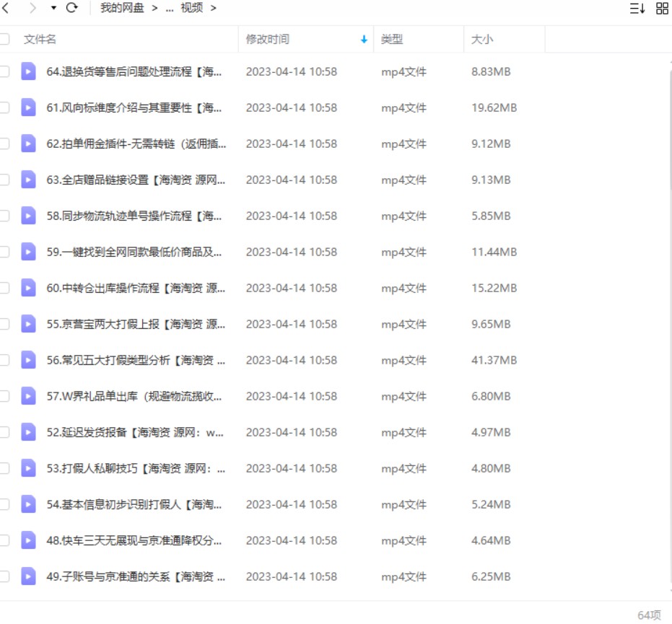Select file name 56.常见五大打假类型分析

click(x=136, y=360)
